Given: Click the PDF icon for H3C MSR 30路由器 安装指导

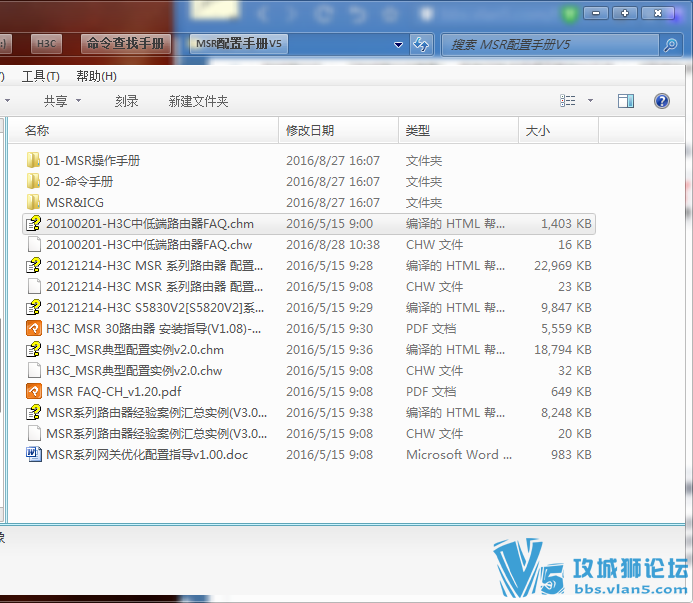Looking at the screenshot, I should 34,328.
